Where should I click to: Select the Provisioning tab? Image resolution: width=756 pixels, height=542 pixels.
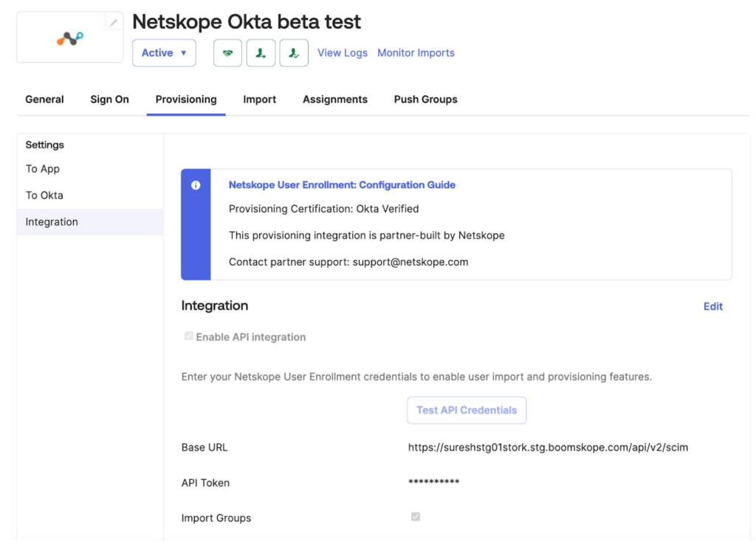pos(186,100)
